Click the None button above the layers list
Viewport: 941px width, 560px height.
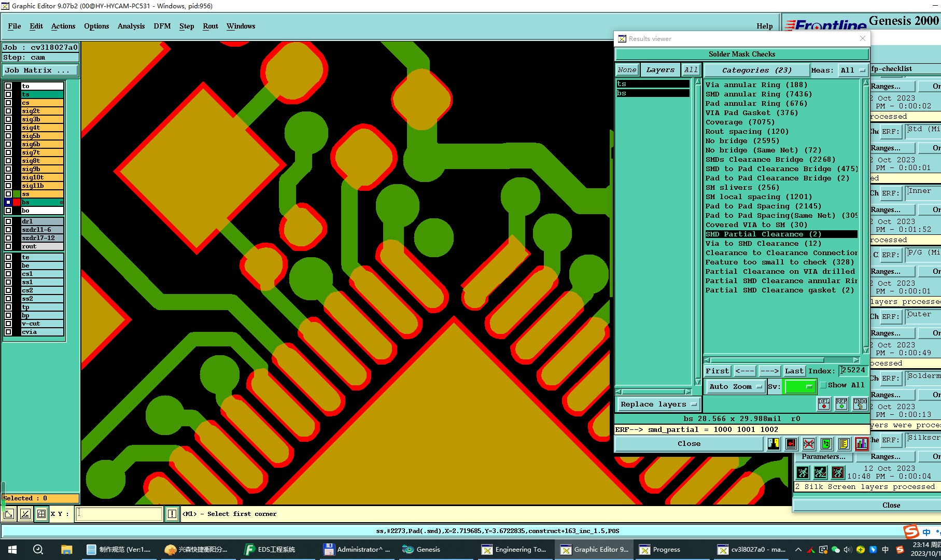(627, 70)
